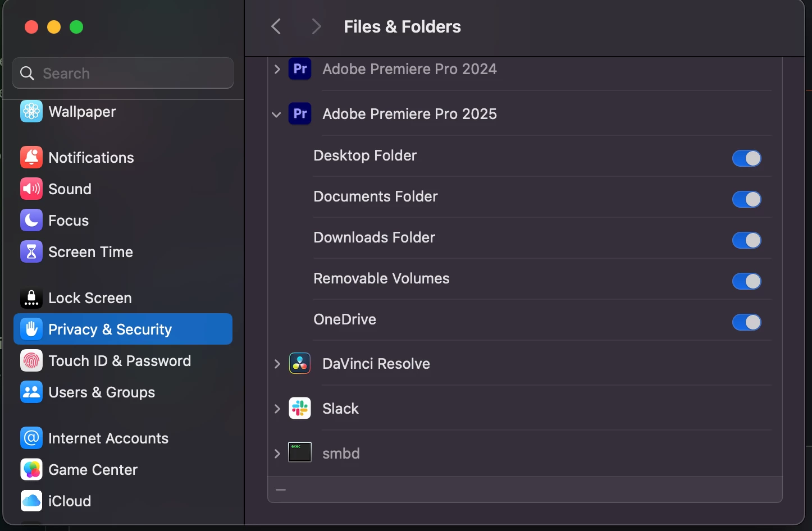Click the iCloud label
The image size is (812, 531).
pyautogui.click(x=70, y=501)
